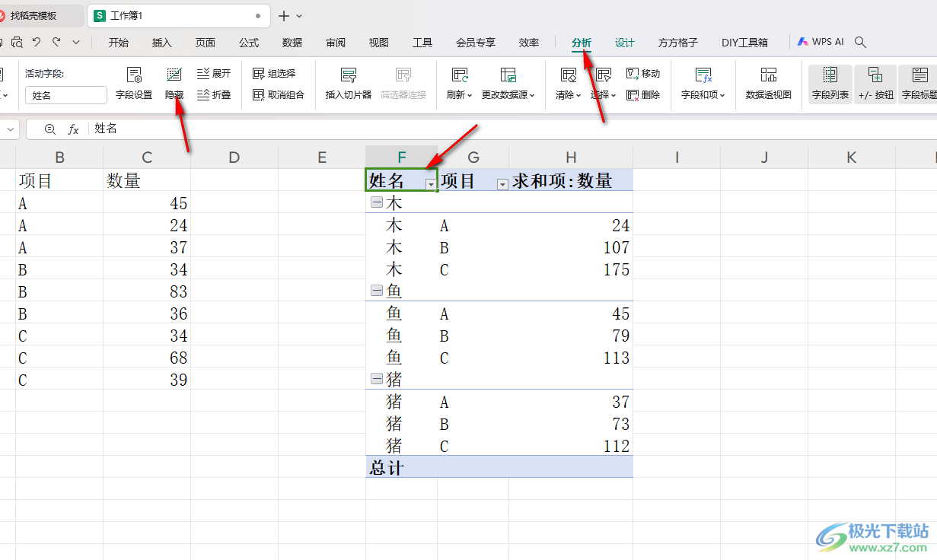This screenshot has width=937, height=560.
Task: Open the 视图 ribbon tab
Action: (x=379, y=43)
